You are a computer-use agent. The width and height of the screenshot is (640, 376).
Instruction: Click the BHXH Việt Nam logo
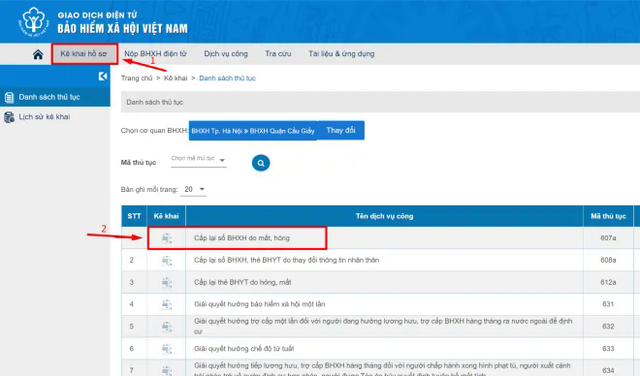[x=33, y=21]
